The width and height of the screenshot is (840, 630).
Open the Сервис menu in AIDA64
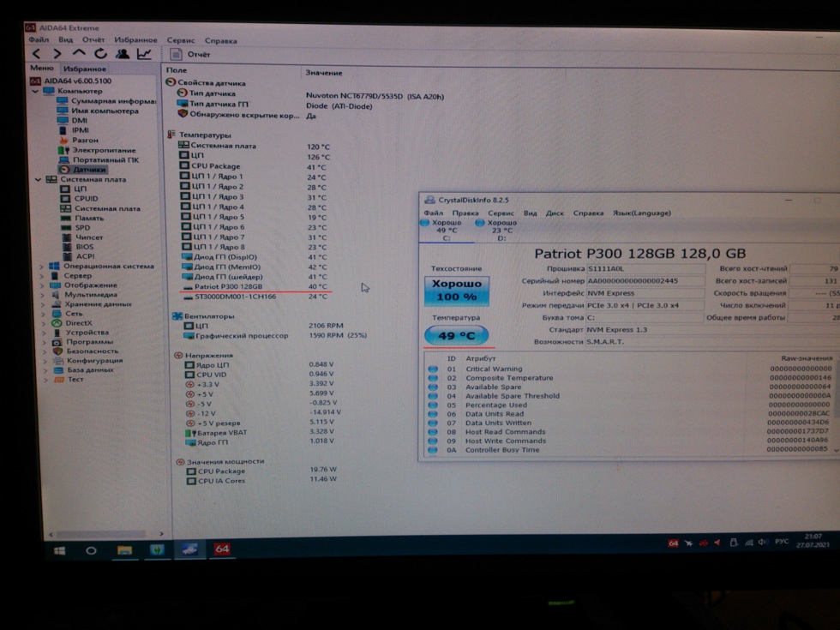(180, 40)
